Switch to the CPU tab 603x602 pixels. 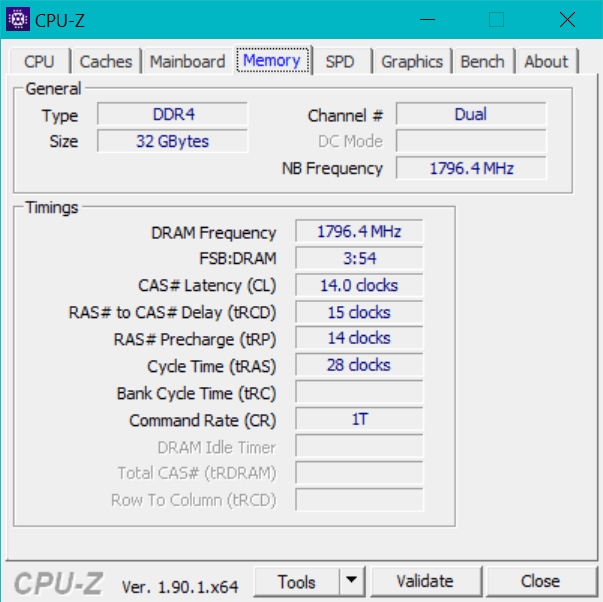pos(39,62)
